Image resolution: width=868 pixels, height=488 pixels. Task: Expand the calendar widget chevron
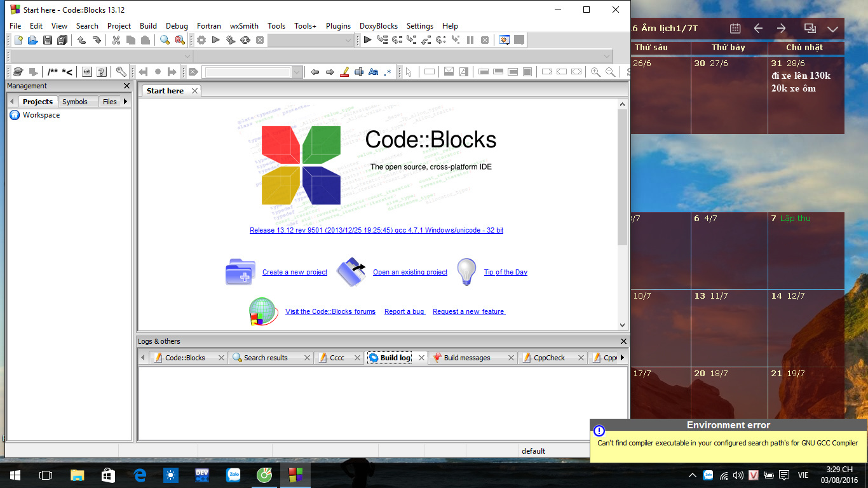click(x=832, y=28)
